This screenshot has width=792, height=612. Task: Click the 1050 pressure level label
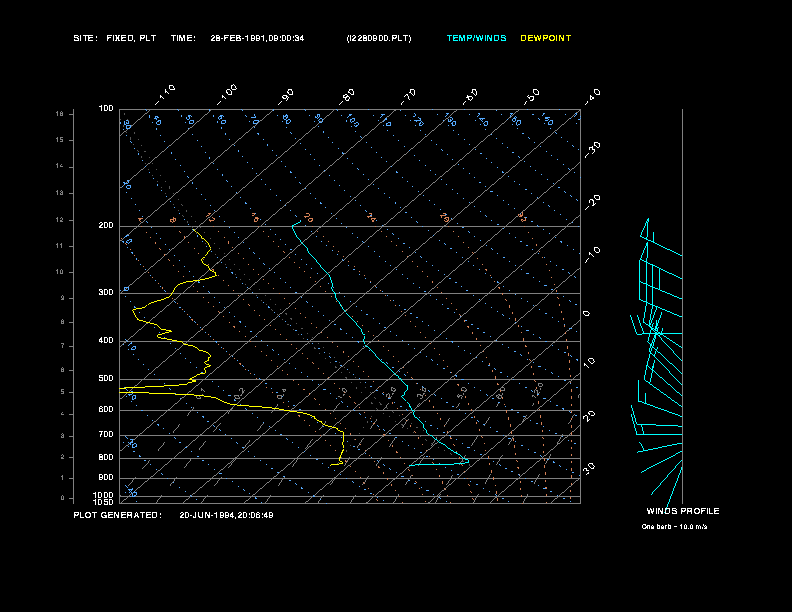coord(104,502)
